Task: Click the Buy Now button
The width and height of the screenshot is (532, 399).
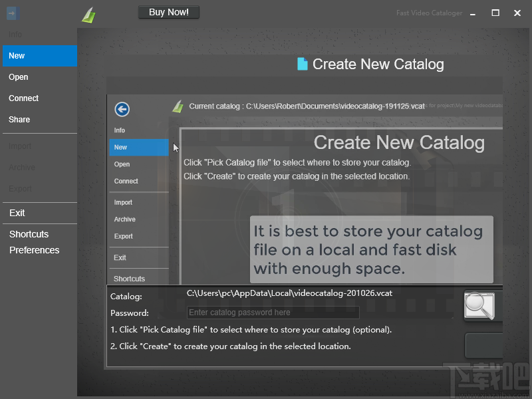Action: (x=168, y=11)
